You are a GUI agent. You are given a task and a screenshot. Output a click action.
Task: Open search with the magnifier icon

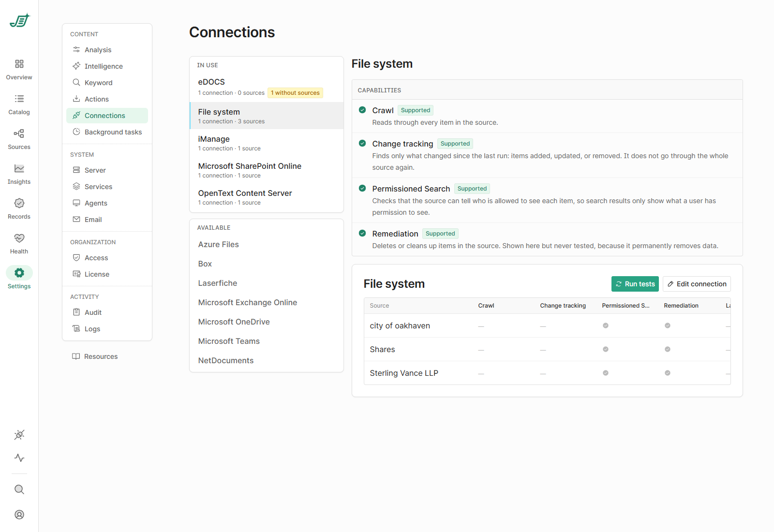click(19, 489)
